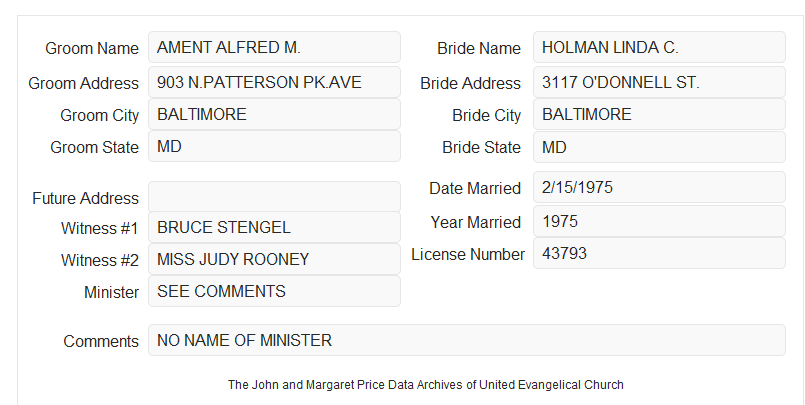Focus the Minister field SEE COMMENTS

pyautogui.click(x=274, y=291)
